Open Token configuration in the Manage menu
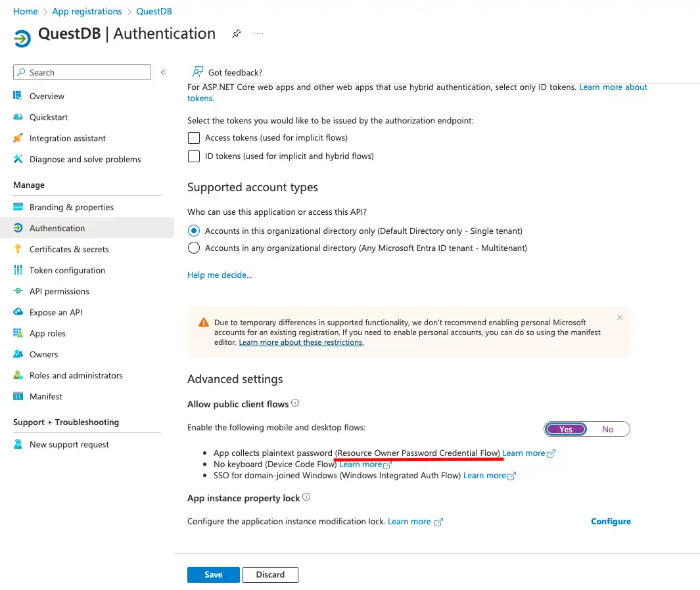 point(67,270)
